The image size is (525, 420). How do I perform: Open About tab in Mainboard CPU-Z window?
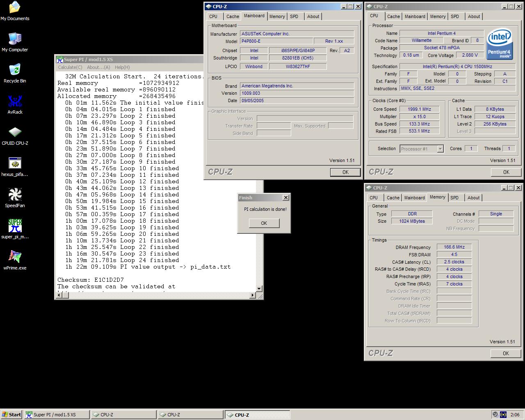313,16
